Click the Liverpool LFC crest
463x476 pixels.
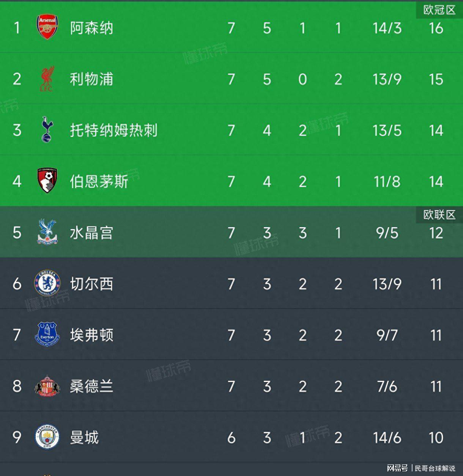click(x=47, y=79)
